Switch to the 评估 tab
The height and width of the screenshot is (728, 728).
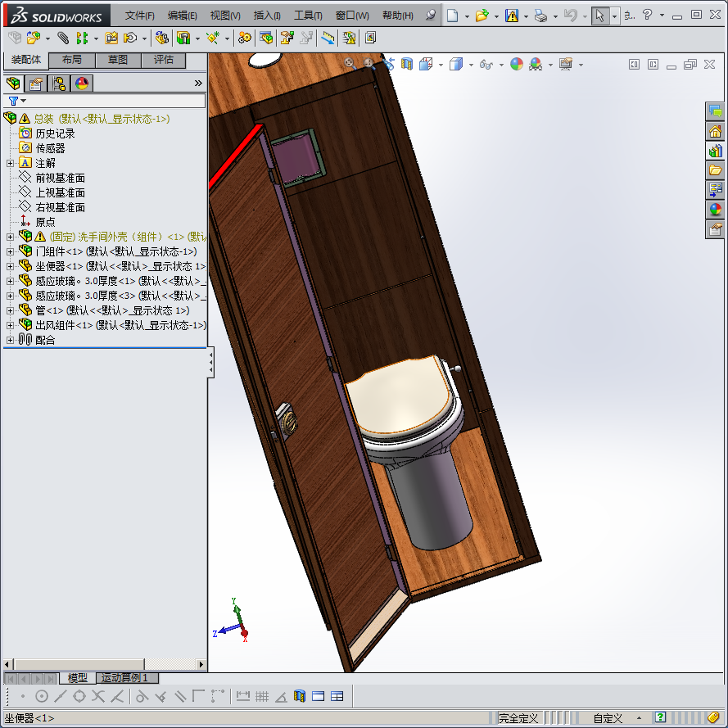164,60
